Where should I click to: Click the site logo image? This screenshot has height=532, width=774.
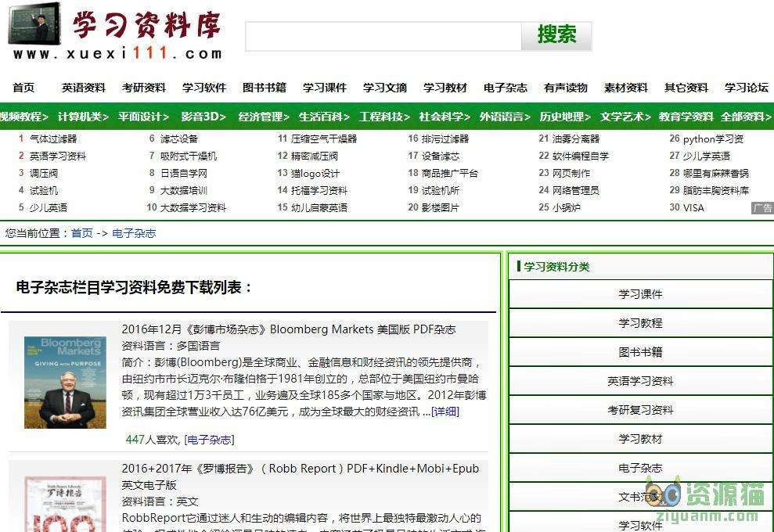115,31
